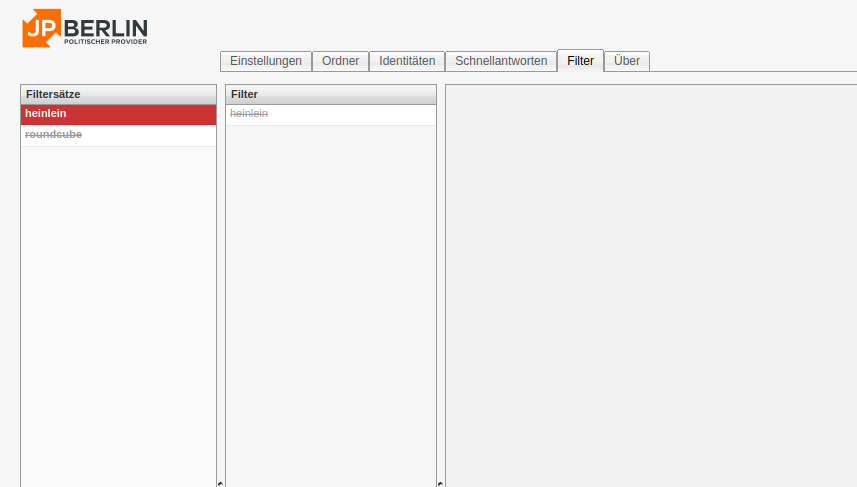Open the Einstellungen tab
This screenshot has height=487, width=857.
pyautogui.click(x=265, y=61)
